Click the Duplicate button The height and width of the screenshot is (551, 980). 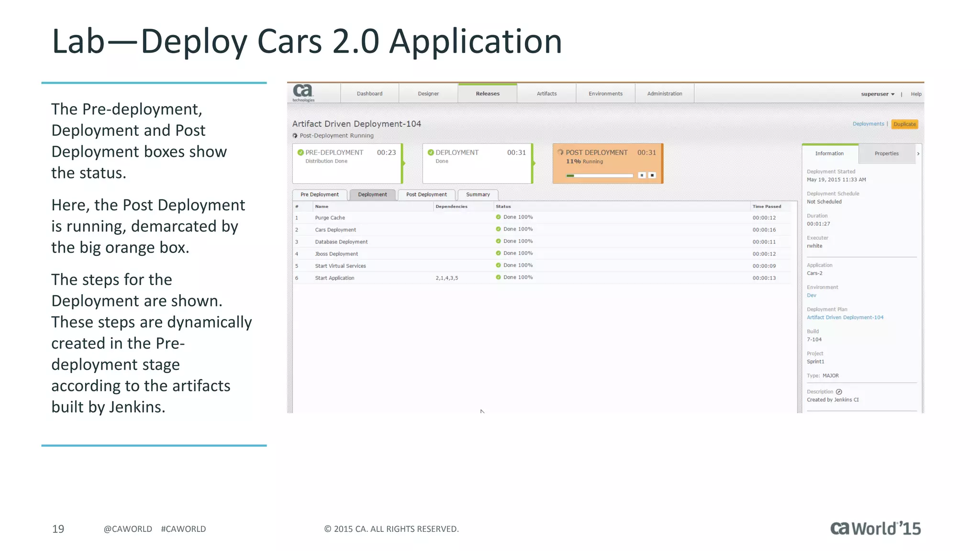pyautogui.click(x=904, y=124)
